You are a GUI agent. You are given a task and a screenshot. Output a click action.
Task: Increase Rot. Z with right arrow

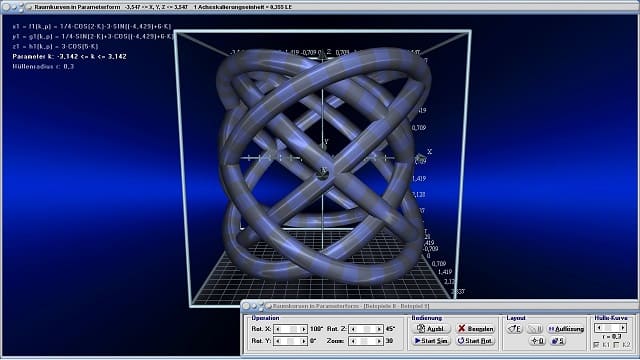pos(379,329)
